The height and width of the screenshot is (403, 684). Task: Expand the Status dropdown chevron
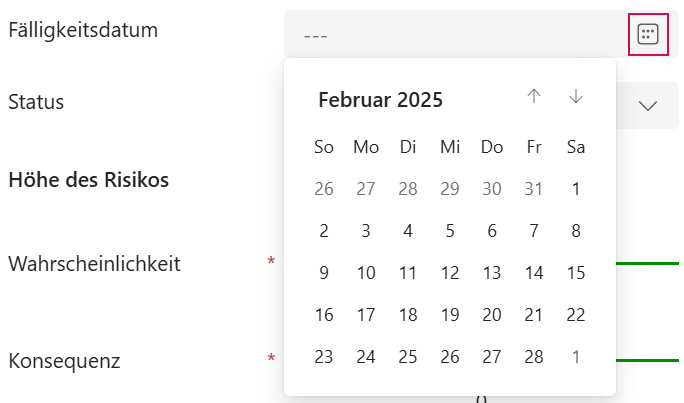[648, 106]
